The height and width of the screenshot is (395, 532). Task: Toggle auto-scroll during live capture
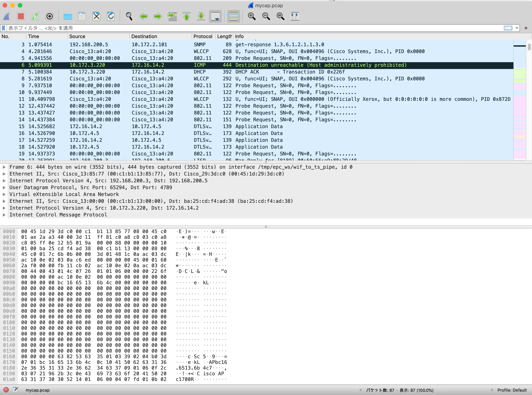point(215,16)
